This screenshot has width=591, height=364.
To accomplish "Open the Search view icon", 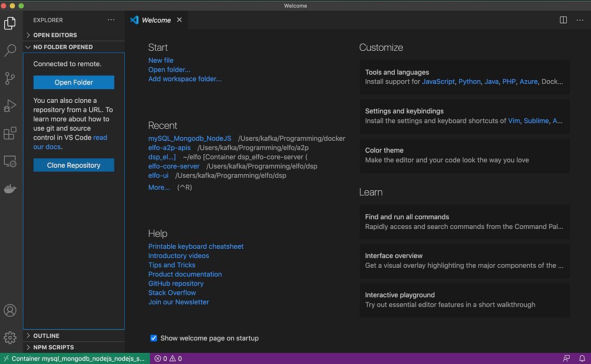I will [x=10, y=50].
